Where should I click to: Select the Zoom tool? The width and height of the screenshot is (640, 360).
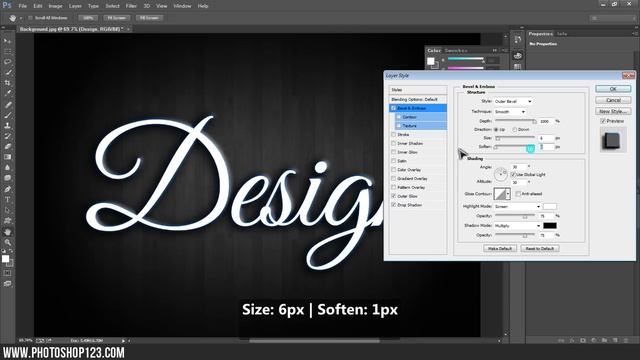click(x=7, y=243)
